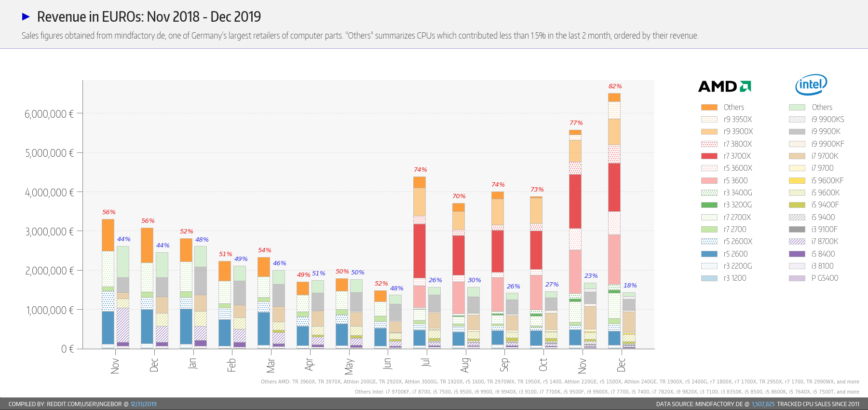Select the r7 3700X red legend swatch
The height and width of the screenshot is (410, 868).
click(x=709, y=156)
